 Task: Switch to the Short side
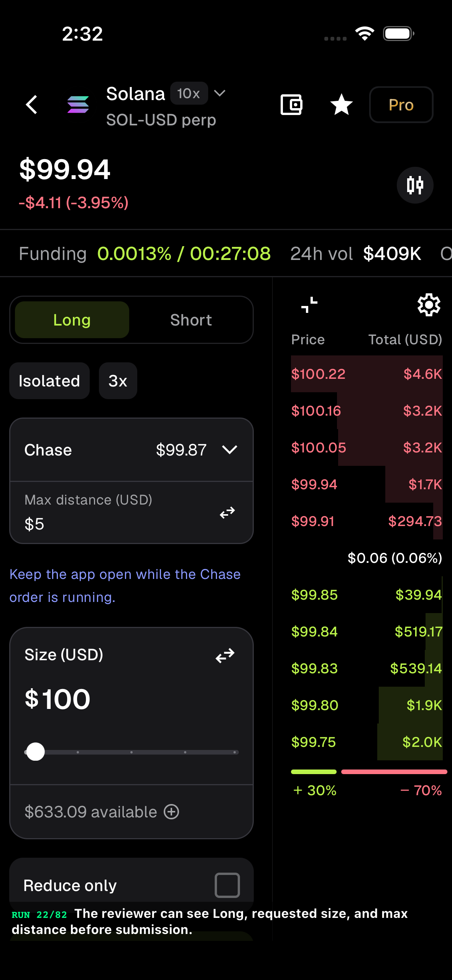(x=191, y=320)
